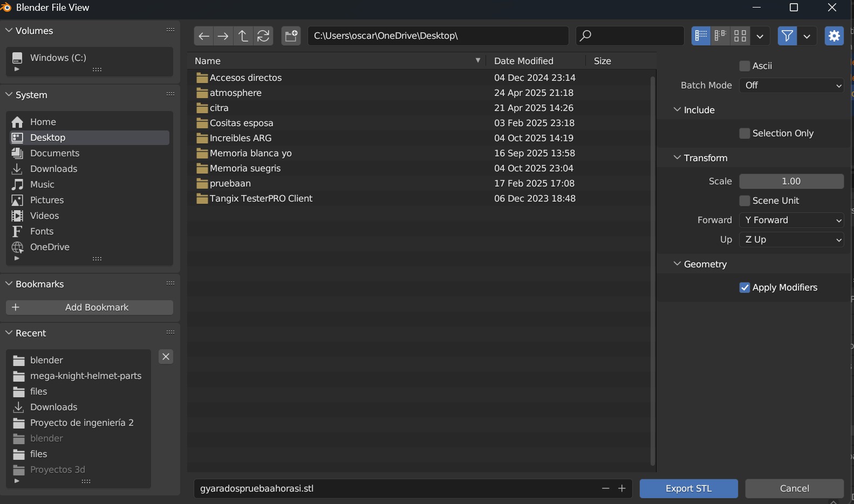Open Music in System list
854x504 pixels.
point(90,184)
